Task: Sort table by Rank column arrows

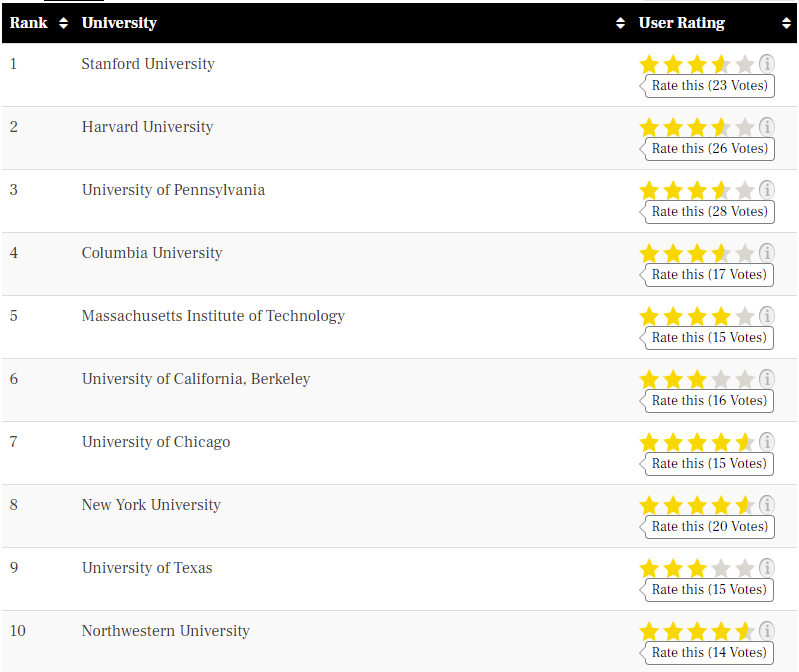Action: point(63,23)
